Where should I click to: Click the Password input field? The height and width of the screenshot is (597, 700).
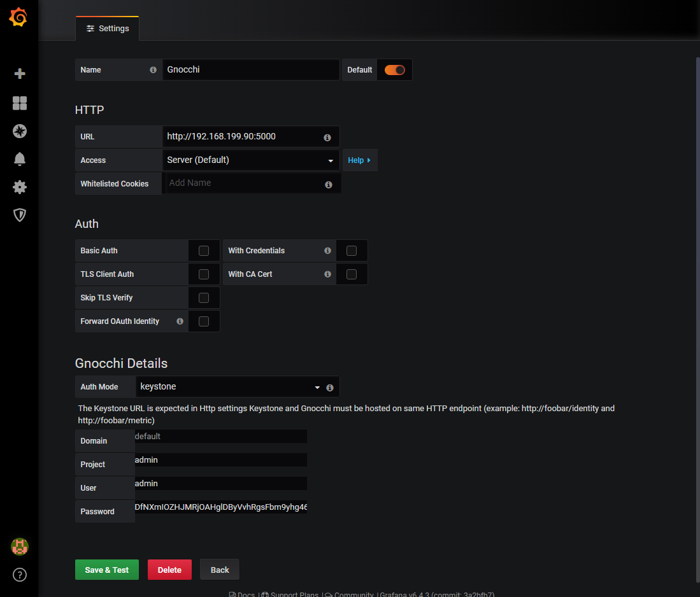[221, 507]
